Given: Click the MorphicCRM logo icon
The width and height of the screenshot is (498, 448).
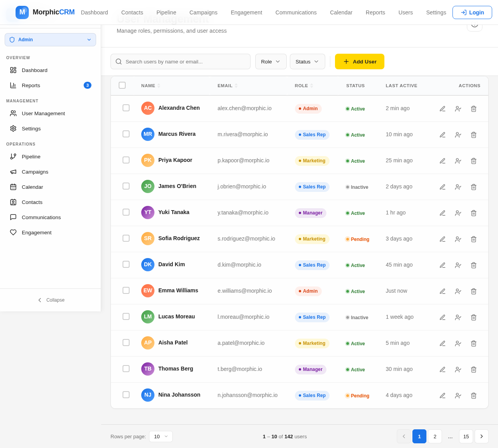Looking at the screenshot, I should pyautogui.click(x=22, y=12).
